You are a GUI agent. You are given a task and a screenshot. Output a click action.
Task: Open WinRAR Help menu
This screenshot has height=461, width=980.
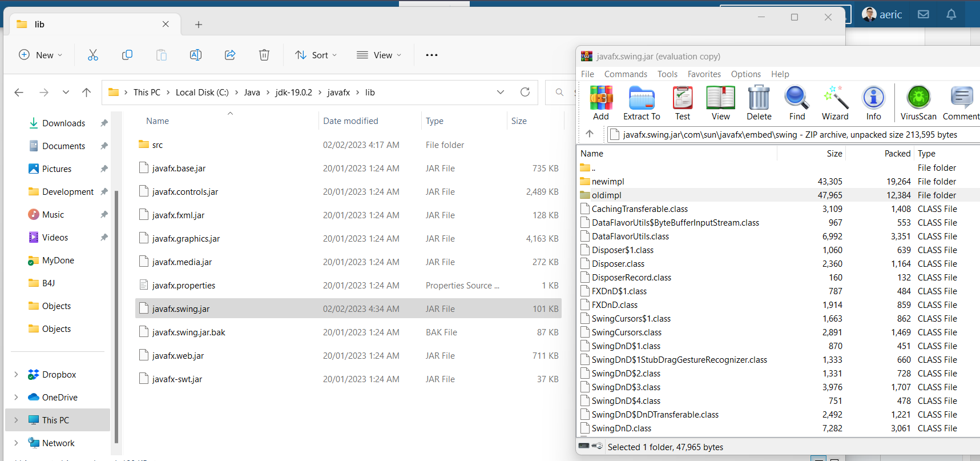pos(780,74)
